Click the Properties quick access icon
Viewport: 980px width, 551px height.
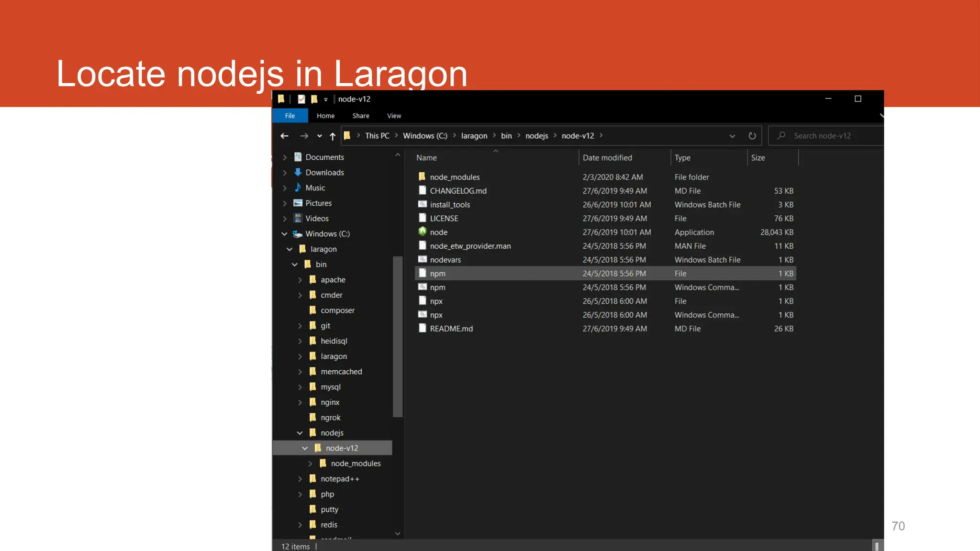coord(301,99)
